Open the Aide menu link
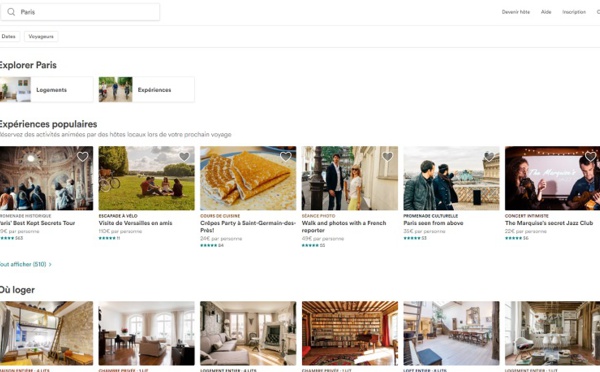Screen dimensions: 600x372 click(x=546, y=12)
